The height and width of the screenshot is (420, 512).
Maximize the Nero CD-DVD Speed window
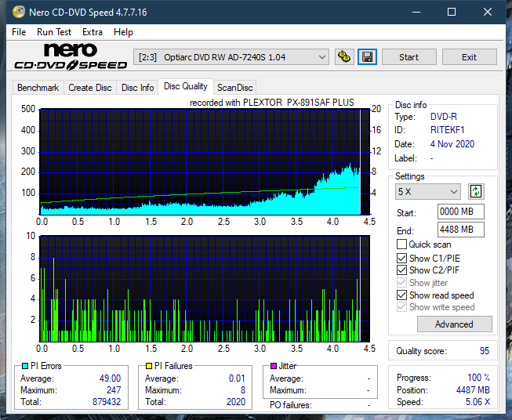pyautogui.click(x=452, y=12)
